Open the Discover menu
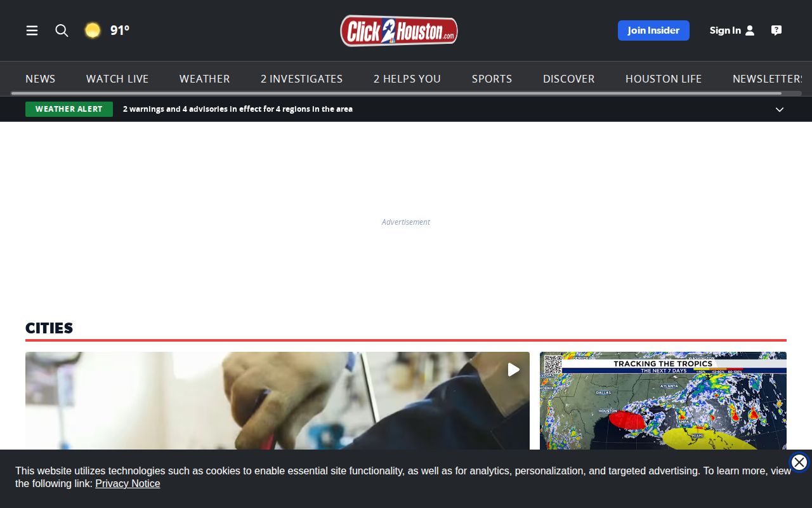This screenshot has height=508, width=812. tap(569, 79)
